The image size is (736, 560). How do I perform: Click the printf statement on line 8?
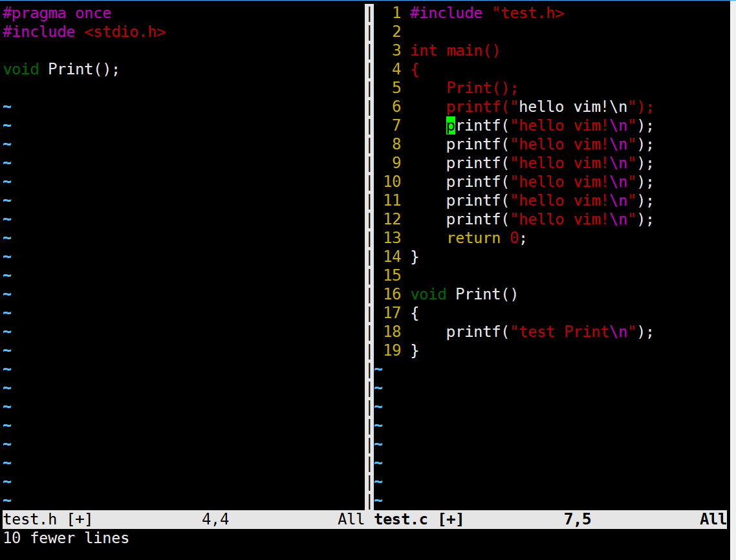550,145
